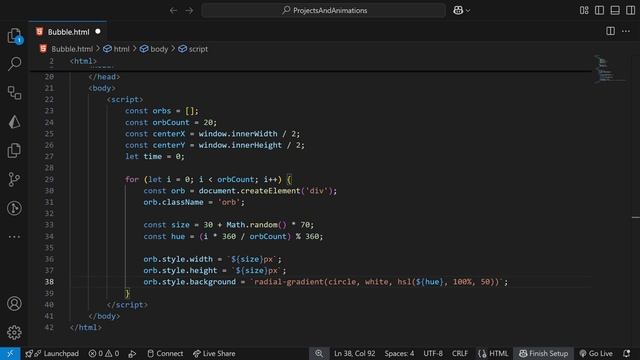Open notifications bell in status bar
Image resolution: width=640 pixels, height=360 pixels.
pos(627,353)
